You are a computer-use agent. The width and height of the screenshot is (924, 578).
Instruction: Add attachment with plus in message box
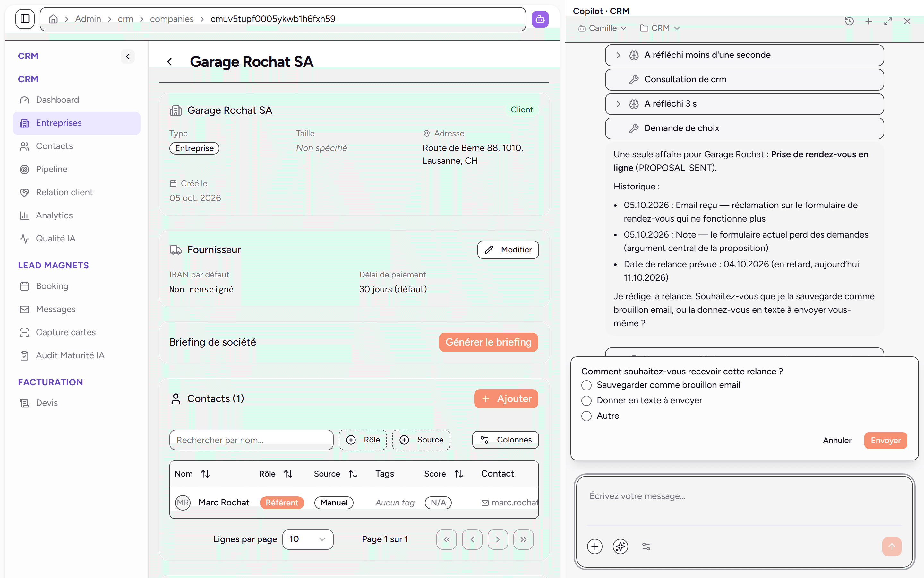tap(595, 546)
